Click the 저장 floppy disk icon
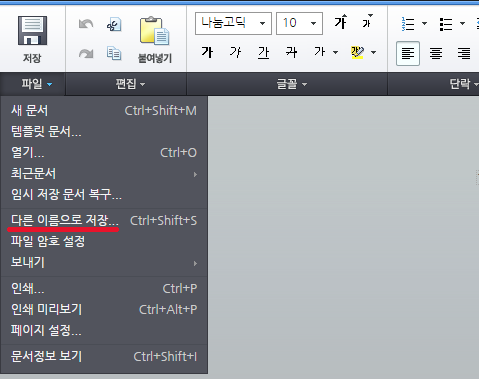This screenshot has height=379, width=479. [32, 31]
